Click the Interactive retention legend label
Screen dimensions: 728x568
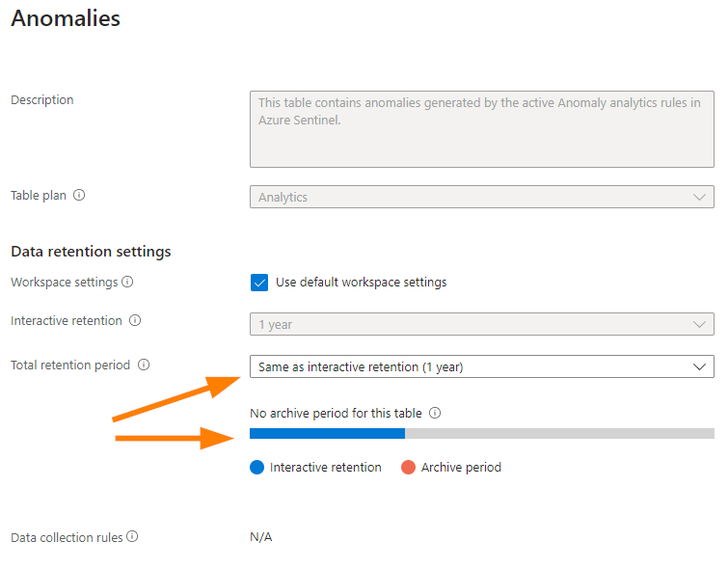click(x=326, y=467)
